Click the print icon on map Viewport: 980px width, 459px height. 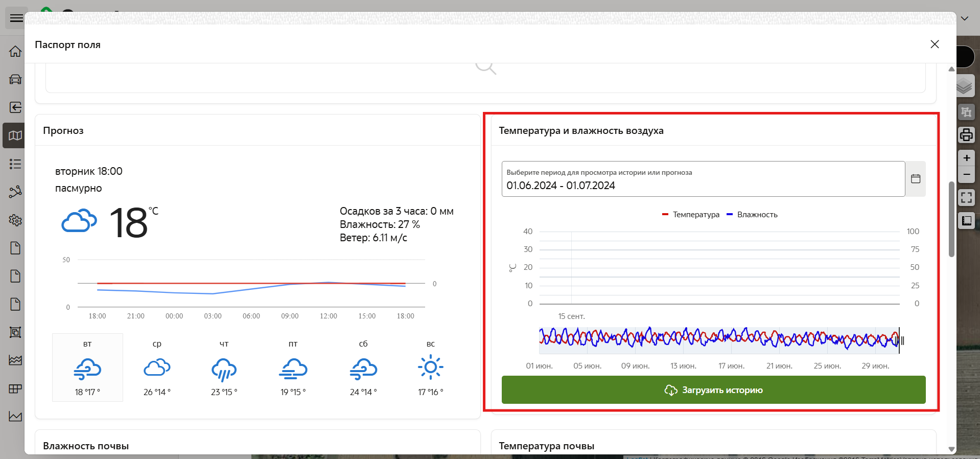[966, 135]
